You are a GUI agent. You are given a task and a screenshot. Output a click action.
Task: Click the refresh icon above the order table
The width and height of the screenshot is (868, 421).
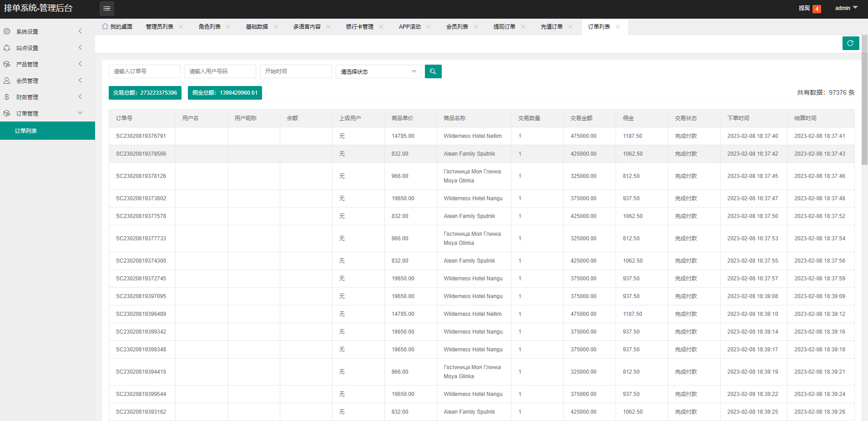850,43
